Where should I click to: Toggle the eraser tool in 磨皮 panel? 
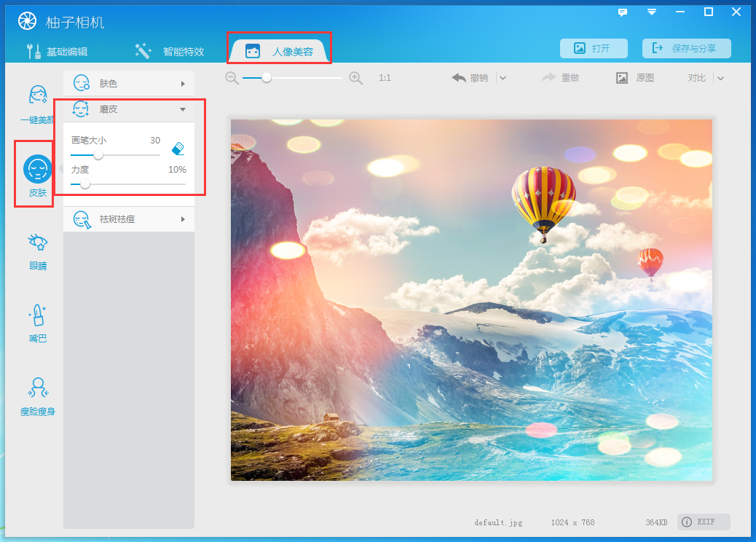pos(178,149)
